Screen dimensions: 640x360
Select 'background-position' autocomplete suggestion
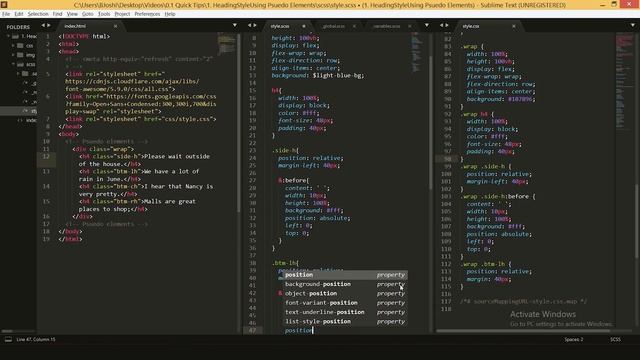coord(345,284)
